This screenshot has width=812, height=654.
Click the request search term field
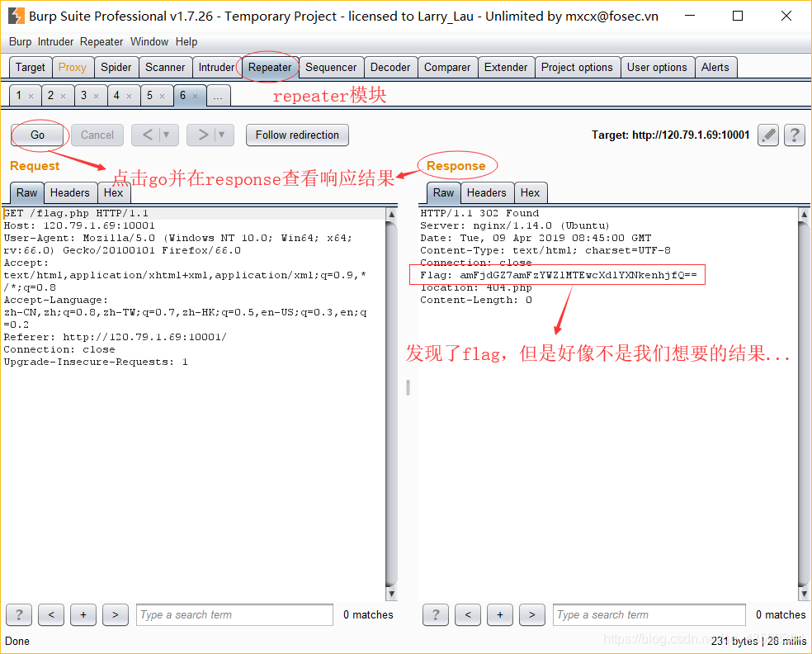coord(234,615)
